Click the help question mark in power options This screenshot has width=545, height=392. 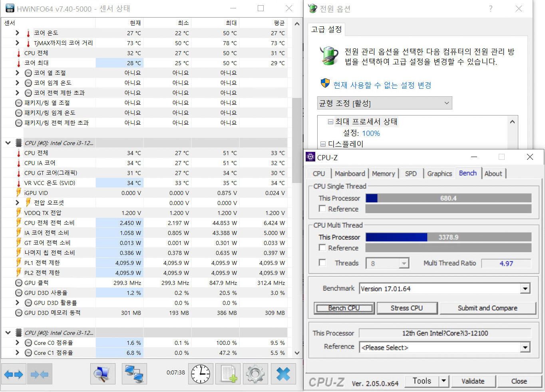click(491, 8)
